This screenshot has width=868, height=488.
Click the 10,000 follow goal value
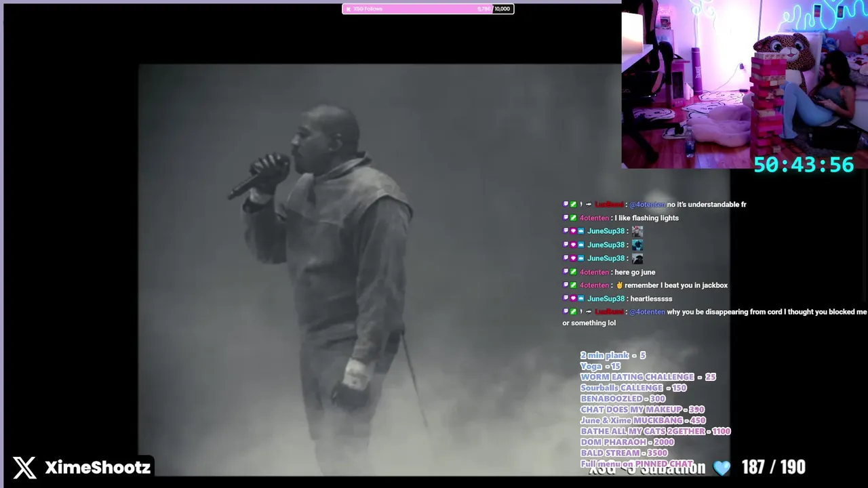tap(502, 9)
